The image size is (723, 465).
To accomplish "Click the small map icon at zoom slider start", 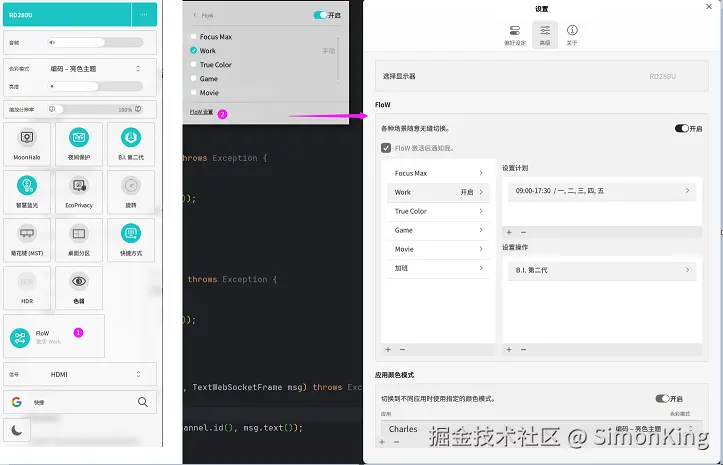I will point(52,109).
